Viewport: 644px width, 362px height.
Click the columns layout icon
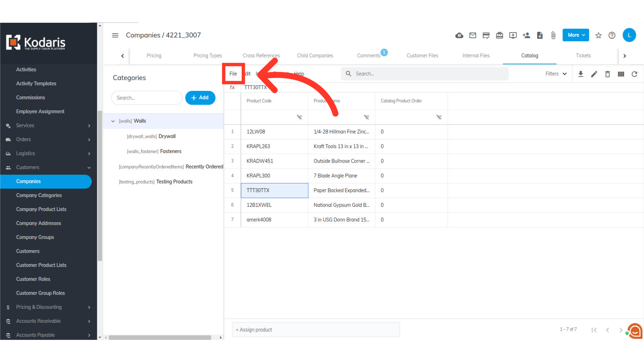point(621,74)
